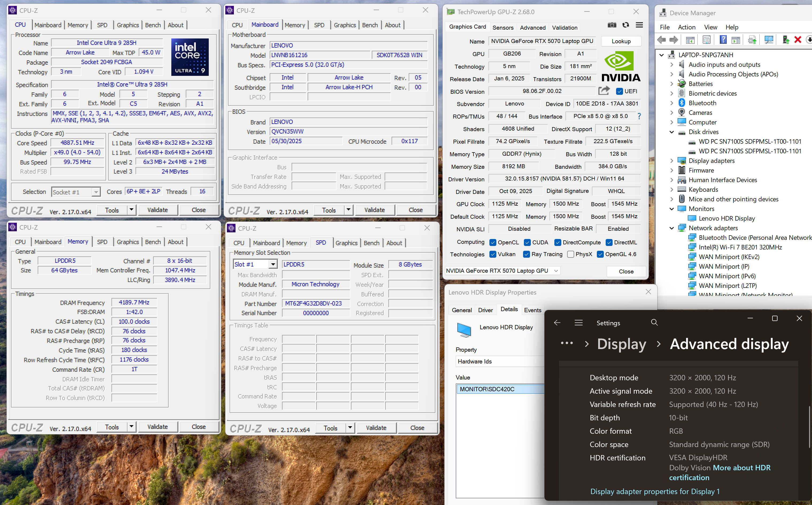
Task: Click the GPU-Z screenshot camera icon
Action: (612, 25)
